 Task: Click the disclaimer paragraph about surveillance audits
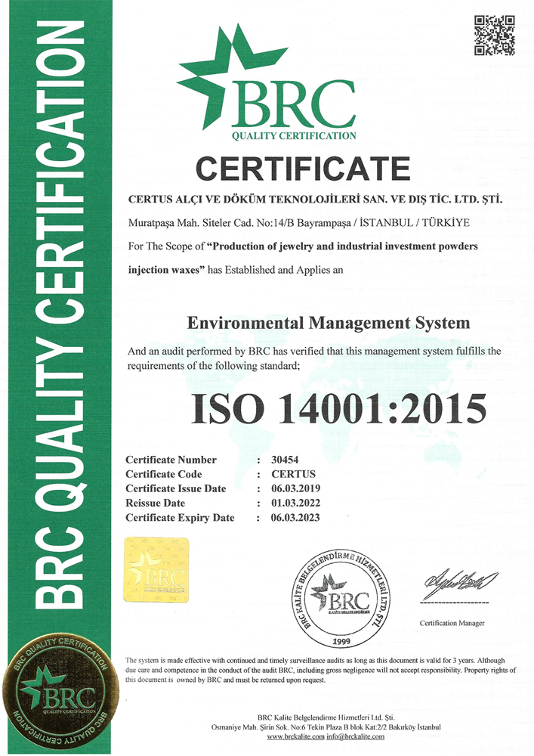point(320,670)
